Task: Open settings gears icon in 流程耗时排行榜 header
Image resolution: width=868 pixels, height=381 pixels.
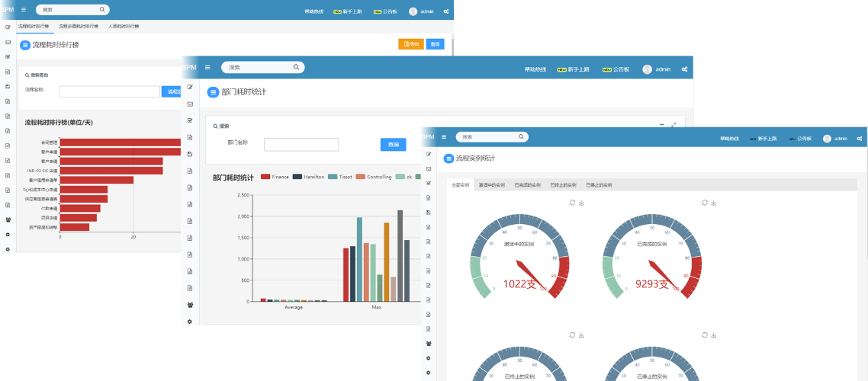Action: click(445, 11)
